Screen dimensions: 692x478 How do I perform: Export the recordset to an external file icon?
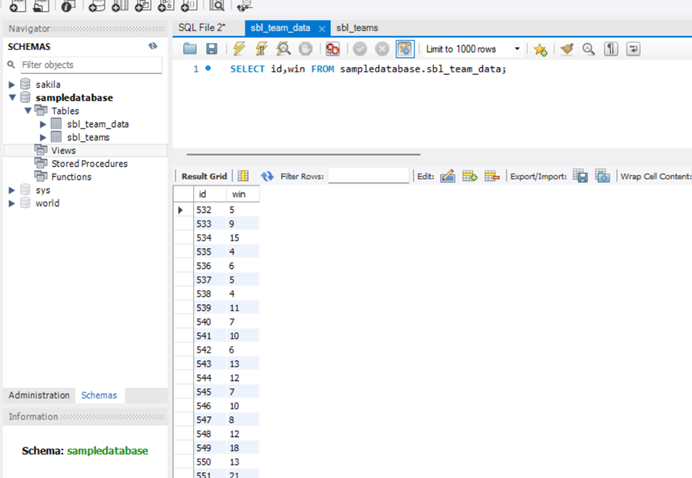[x=580, y=176]
